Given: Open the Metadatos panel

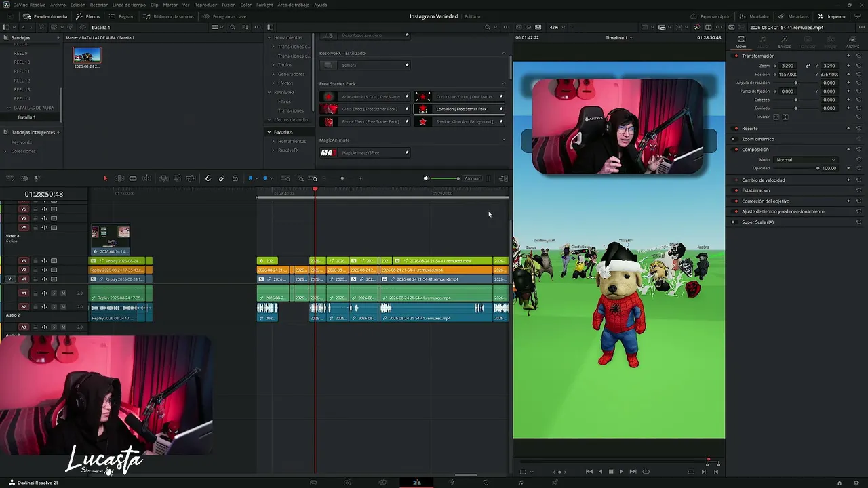Looking at the screenshot, I should [794, 16].
